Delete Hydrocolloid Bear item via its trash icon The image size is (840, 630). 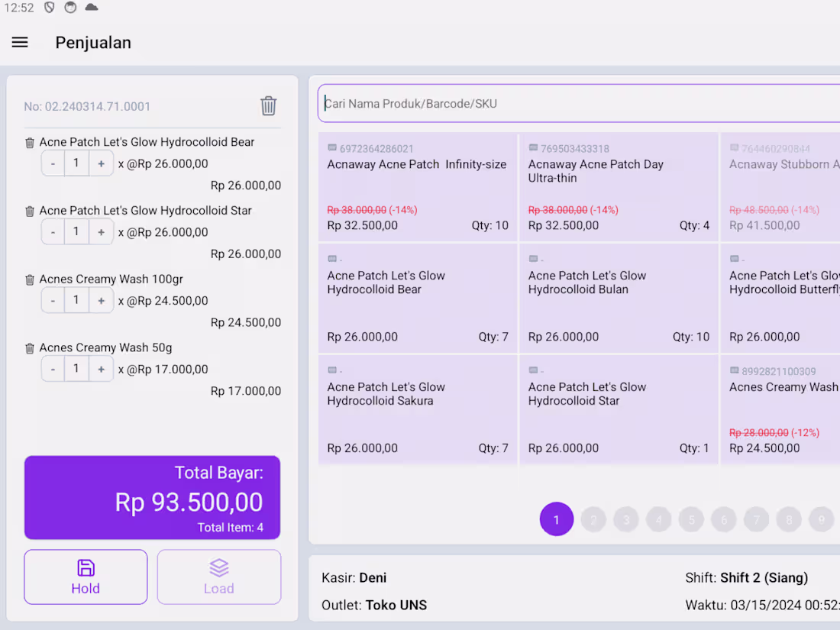point(29,141)
